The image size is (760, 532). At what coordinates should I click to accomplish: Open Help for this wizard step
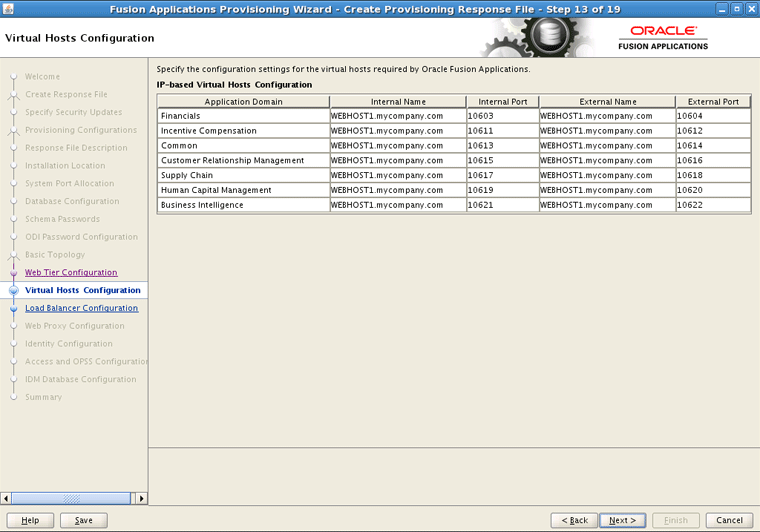(30, 520)
